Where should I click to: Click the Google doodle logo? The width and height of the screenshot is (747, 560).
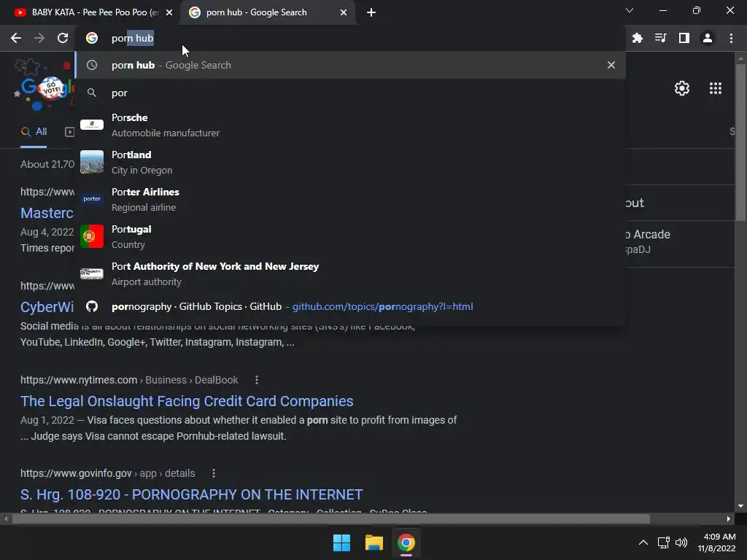pyautogui.click(x=44, y=87)
